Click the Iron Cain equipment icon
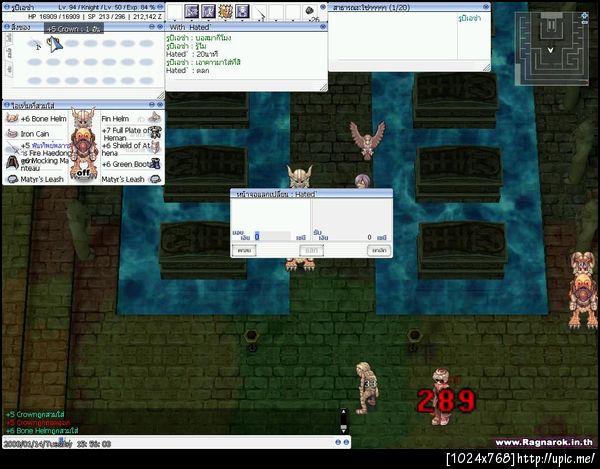The image size is (600, 469). [x=12, y=134]
